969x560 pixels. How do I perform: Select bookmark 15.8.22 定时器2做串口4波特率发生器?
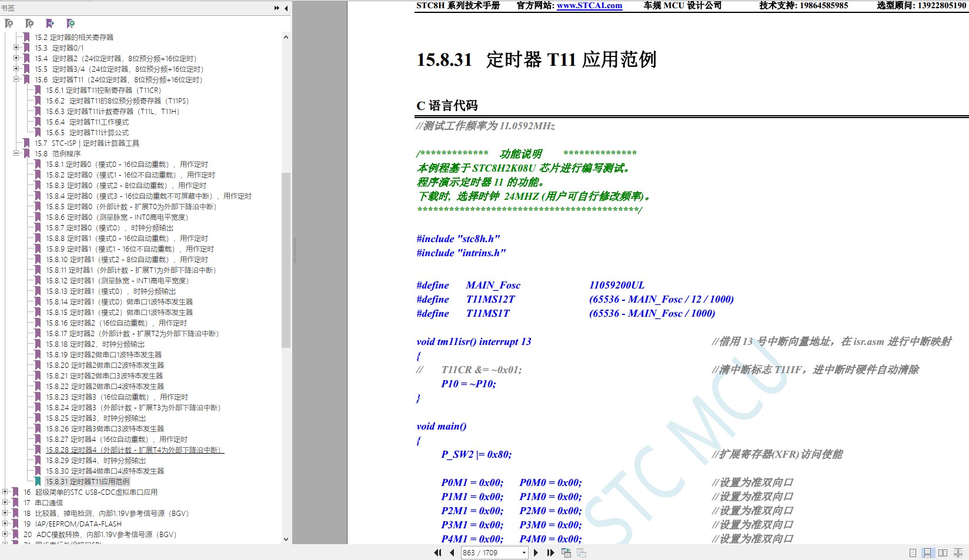(105, 386)
